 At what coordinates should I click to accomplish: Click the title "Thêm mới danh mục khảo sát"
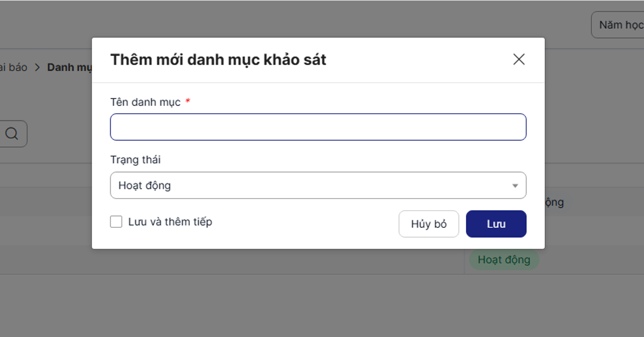click(218, 60)
